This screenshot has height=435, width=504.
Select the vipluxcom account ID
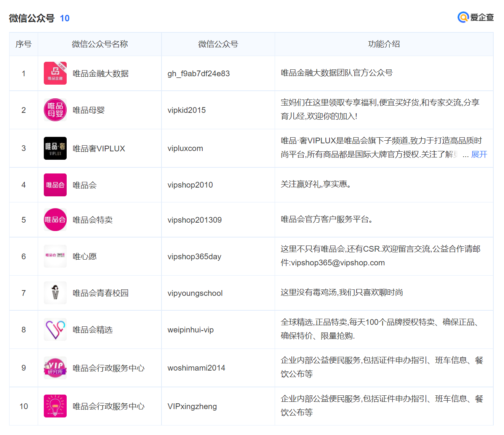[185, 149]
